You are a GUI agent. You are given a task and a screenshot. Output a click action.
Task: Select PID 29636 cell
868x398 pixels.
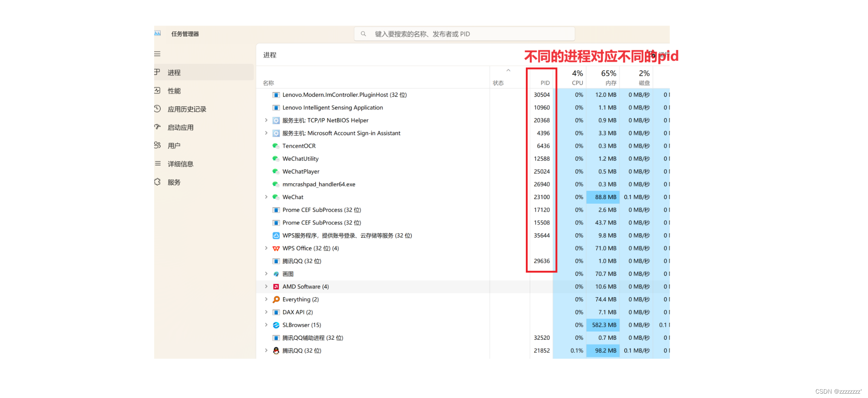click(x=541, y=261)
